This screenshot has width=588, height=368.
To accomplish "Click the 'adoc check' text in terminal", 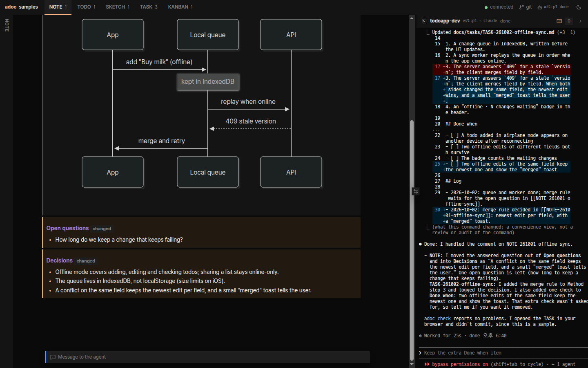I will 437,319.
